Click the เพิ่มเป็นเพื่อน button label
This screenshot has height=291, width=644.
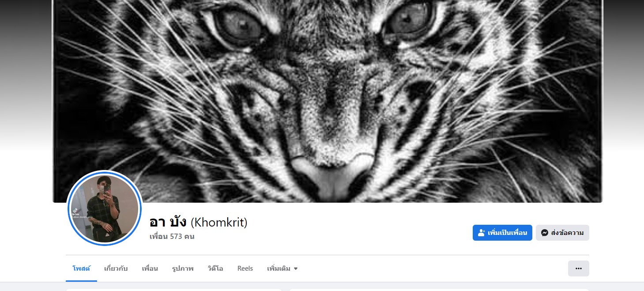tap(508, 233)
